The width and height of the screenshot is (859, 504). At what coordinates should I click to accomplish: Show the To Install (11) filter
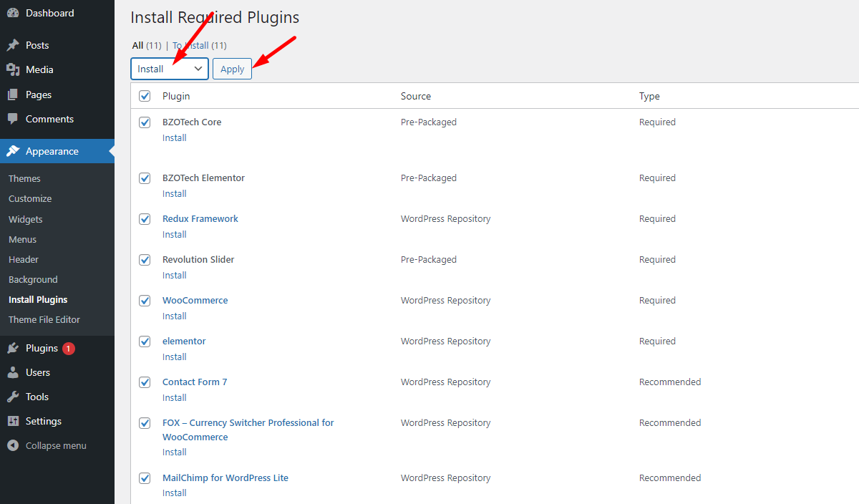[x=200, y=45]
